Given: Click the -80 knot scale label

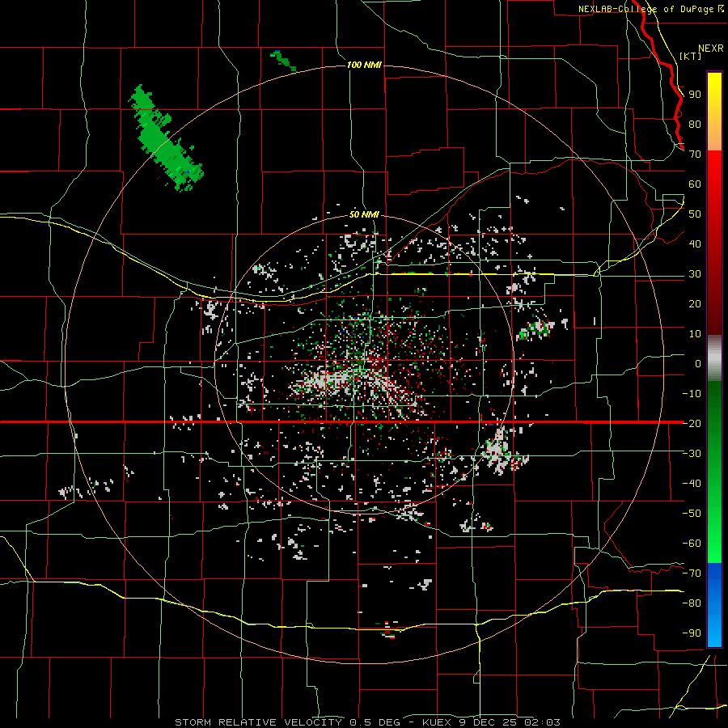Looking at the screenshot, I should pyautogui.click(x=692, y=603).
